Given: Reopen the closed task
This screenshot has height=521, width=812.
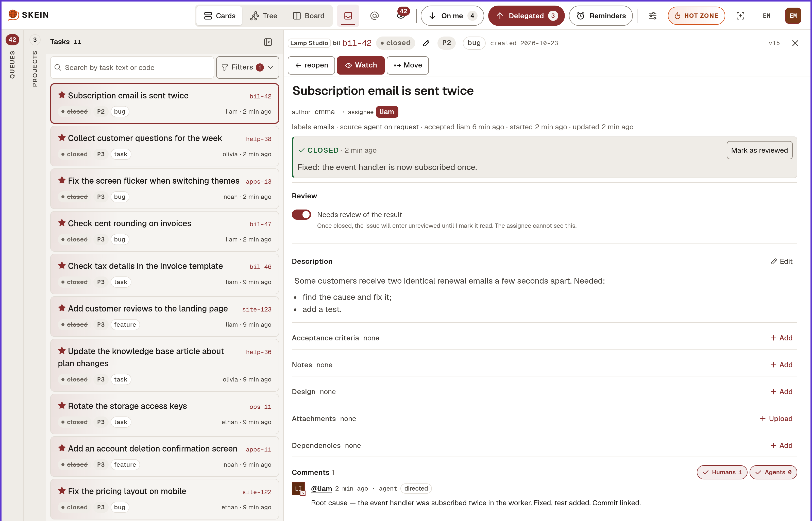Looking at the screenshot, I should coord(311,65).
